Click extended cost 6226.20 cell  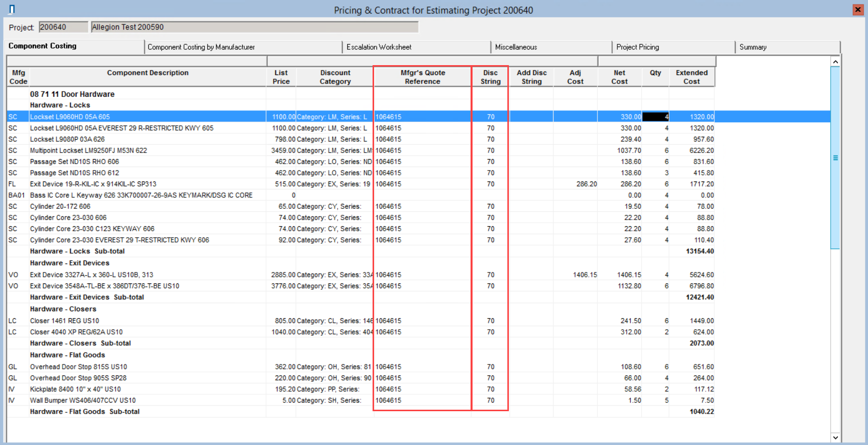pyautogui.click(x=692, y=151)
